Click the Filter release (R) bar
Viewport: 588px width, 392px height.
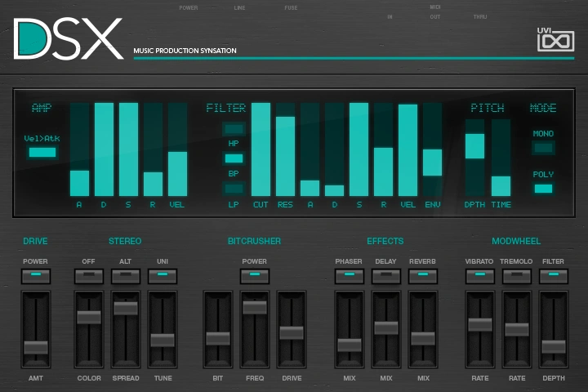[383, 149]
